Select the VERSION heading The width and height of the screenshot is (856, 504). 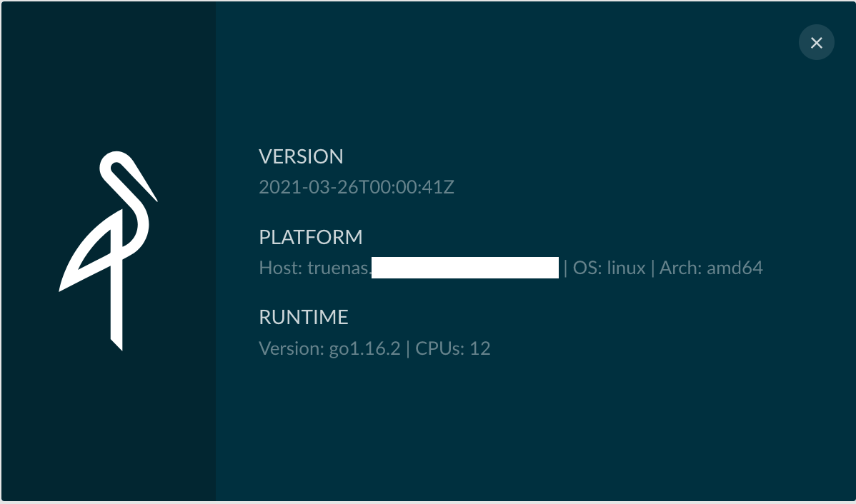[301, 156]
